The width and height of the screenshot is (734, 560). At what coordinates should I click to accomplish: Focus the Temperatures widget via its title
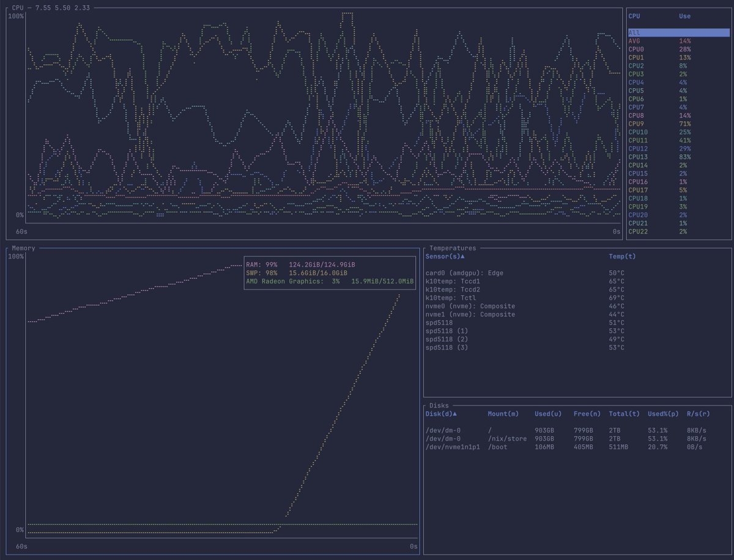click(453, 248)
